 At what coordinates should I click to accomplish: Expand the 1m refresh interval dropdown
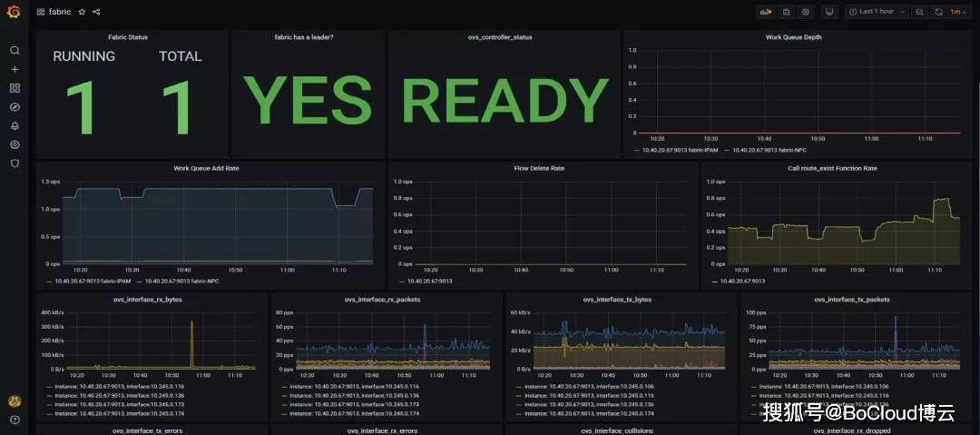tap(955, 12)
